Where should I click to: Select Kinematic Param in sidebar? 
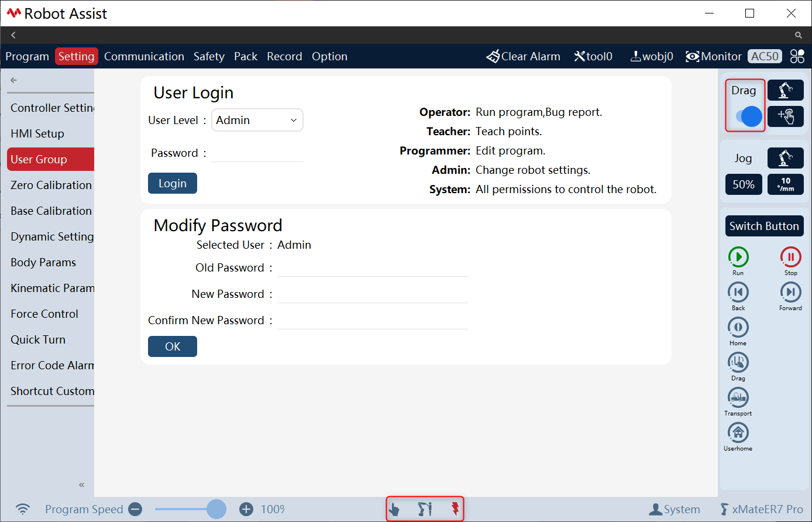51,288
